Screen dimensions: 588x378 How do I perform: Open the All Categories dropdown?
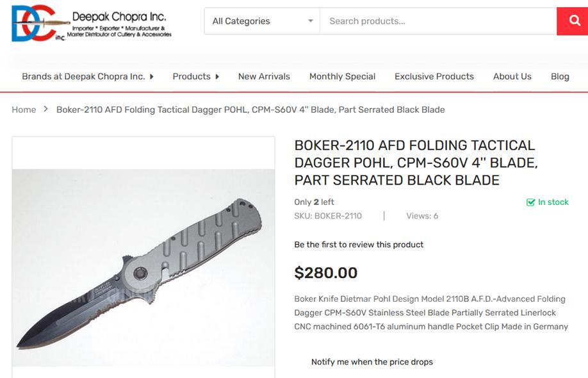point(260,21)
